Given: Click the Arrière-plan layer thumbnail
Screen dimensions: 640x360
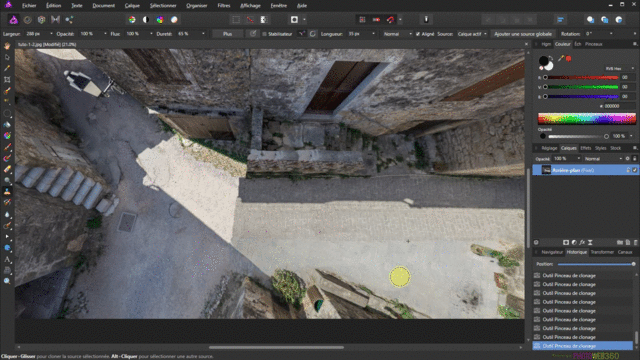Looking at the screenshot, I should click(x=546, y=170).
